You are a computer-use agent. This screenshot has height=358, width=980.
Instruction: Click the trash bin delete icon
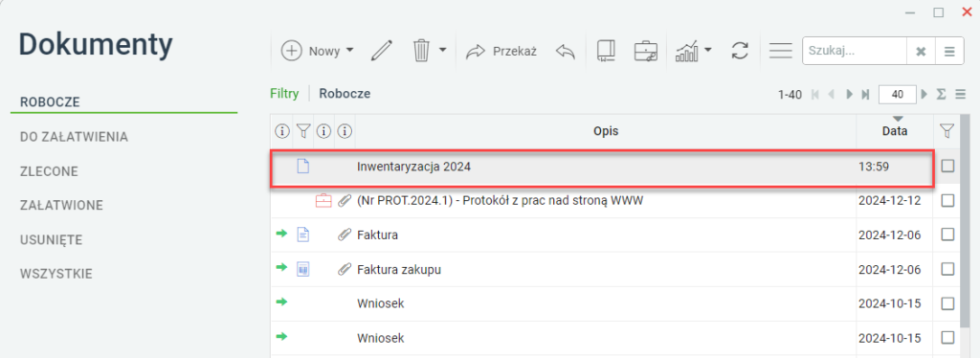[421, 51]
